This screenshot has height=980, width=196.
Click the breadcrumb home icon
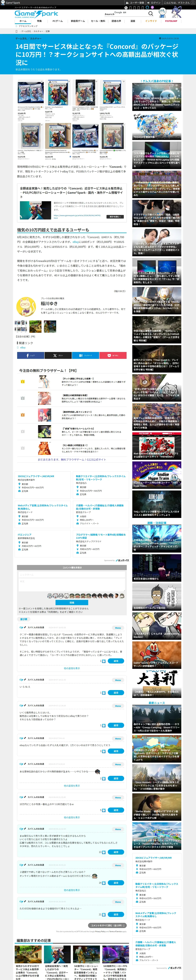(x=16, y=31)
